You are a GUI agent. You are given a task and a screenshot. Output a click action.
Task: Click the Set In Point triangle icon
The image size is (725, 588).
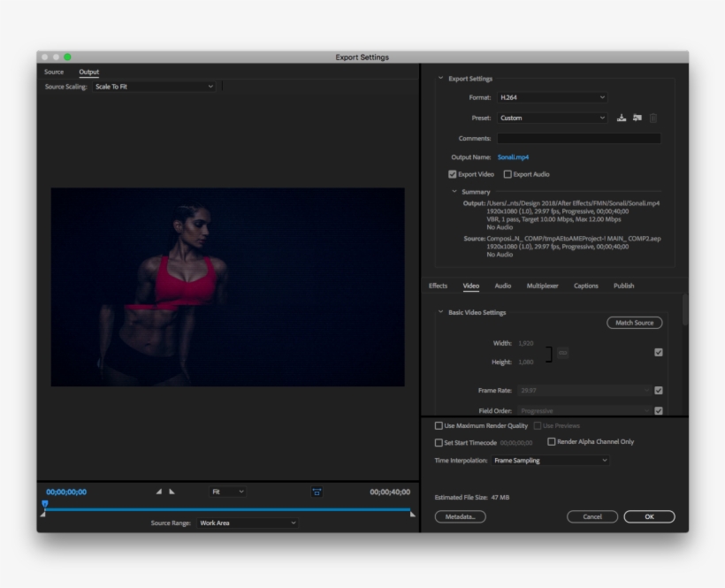pos(158,492)
